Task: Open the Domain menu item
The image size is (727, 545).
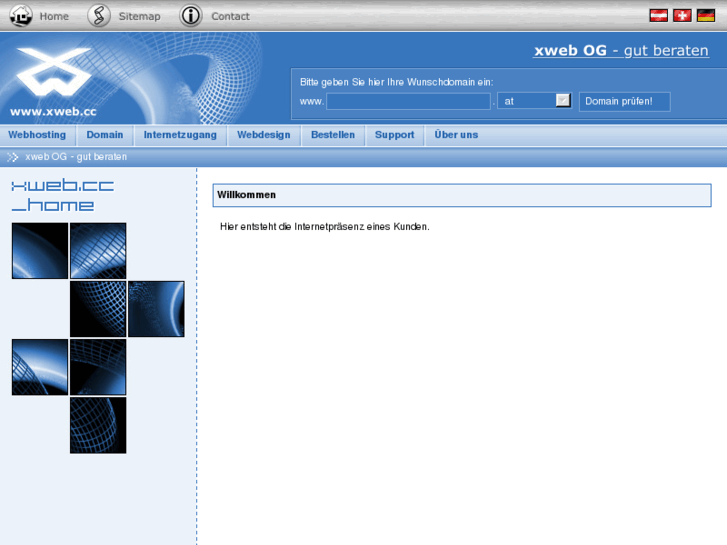Action: (x=105, y=135)
